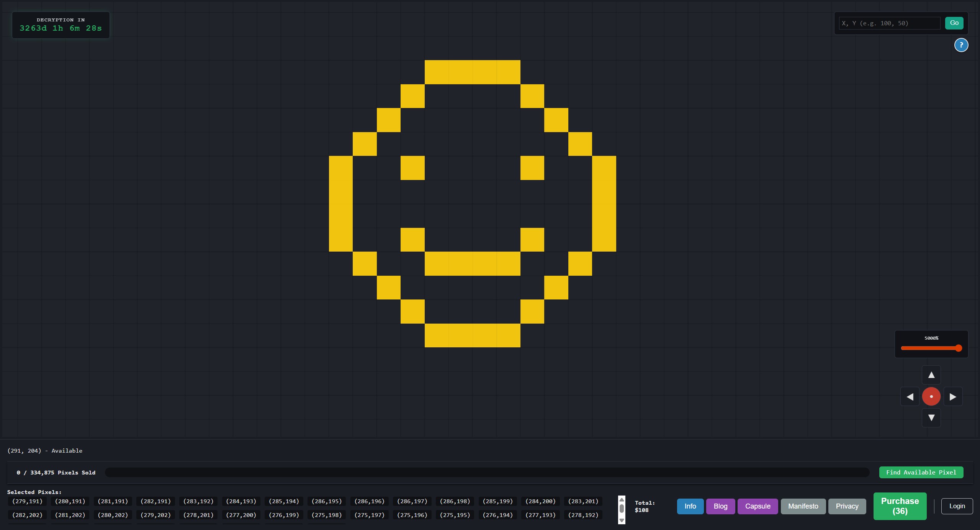Open the help question mark
980x530 pixels.
tap(961, 45)
